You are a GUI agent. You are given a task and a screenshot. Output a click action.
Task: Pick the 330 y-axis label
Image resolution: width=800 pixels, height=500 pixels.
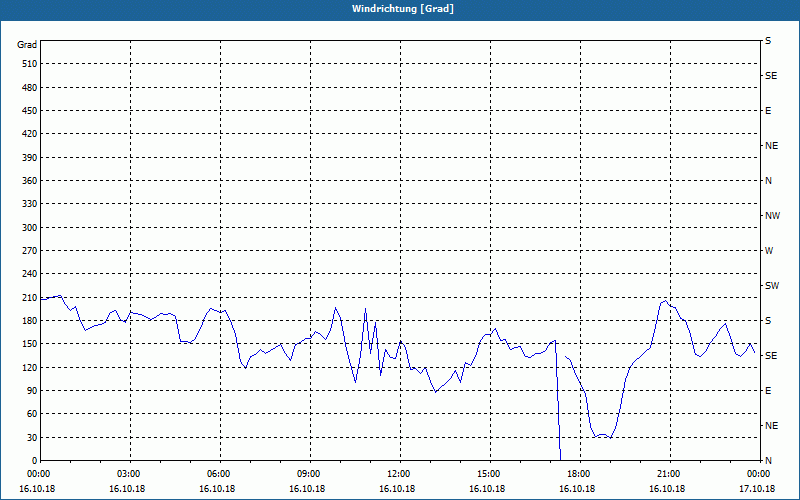pos(30,204)
